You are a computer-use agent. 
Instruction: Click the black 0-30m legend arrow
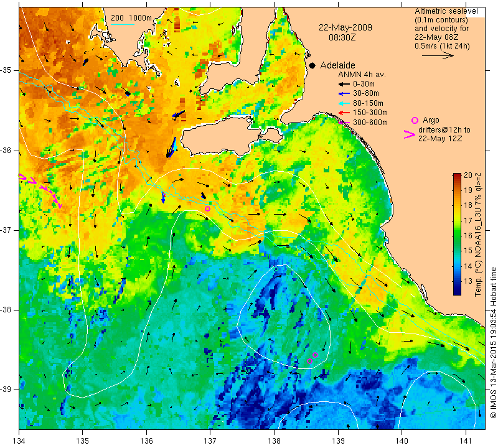(x=344, y=84)
